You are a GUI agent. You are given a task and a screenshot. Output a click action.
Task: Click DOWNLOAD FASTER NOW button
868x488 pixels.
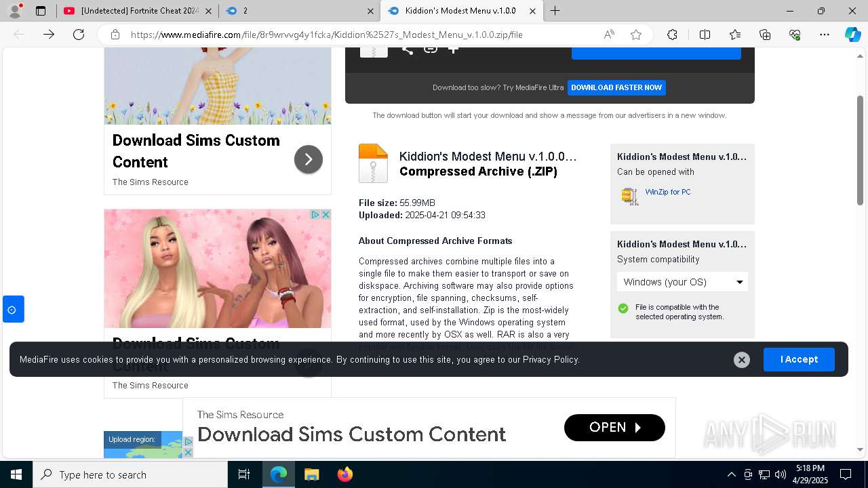point(616,87)
